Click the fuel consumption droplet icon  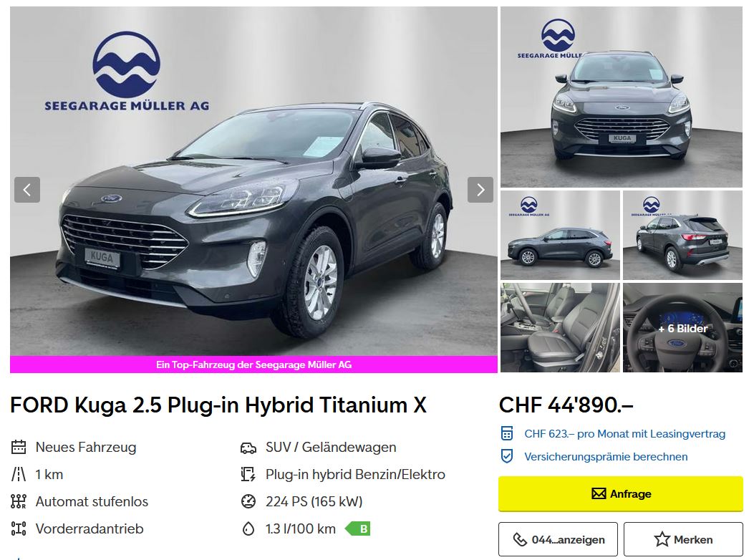tap(248, 528)
